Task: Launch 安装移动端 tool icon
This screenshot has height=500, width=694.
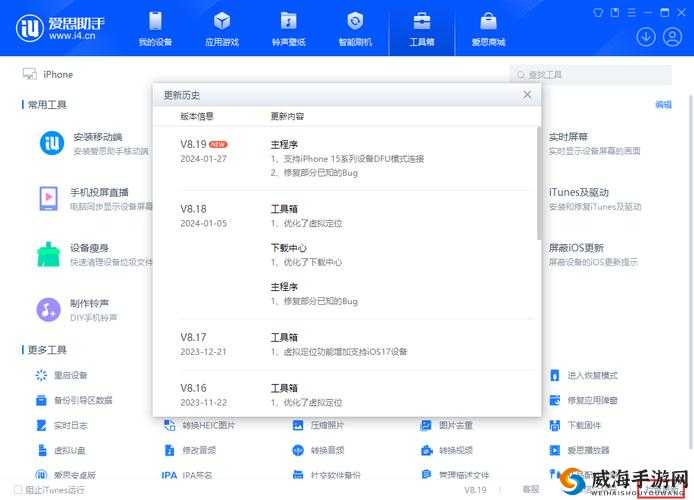Action: pyautogui.click(x=52, y=143)
